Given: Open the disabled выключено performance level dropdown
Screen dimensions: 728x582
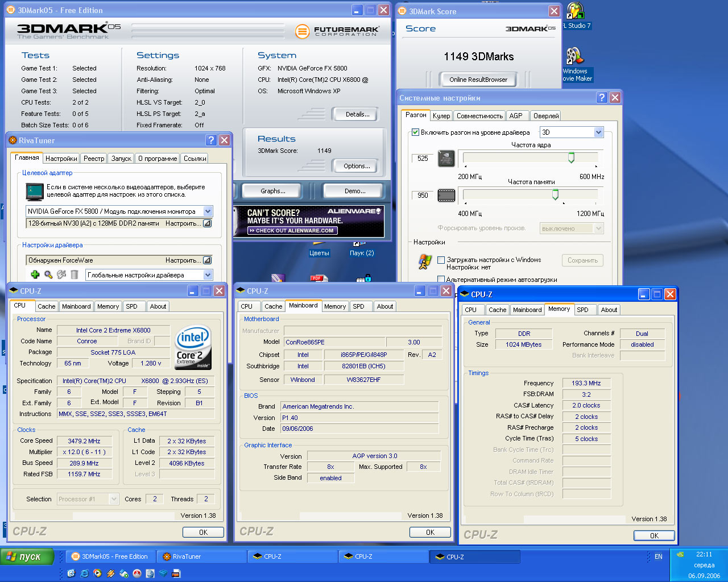Looking at the screenshot, I should [x=598, y=228].
